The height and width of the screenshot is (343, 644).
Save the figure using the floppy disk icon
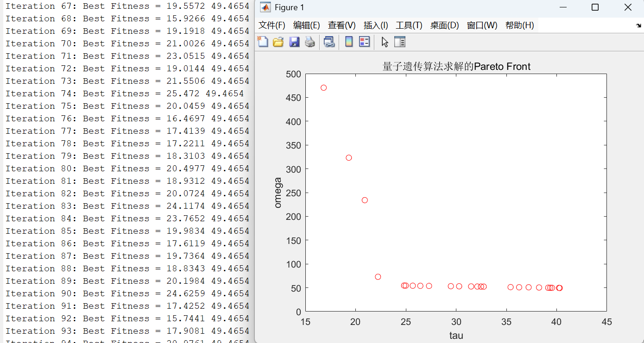pos(294,42)
